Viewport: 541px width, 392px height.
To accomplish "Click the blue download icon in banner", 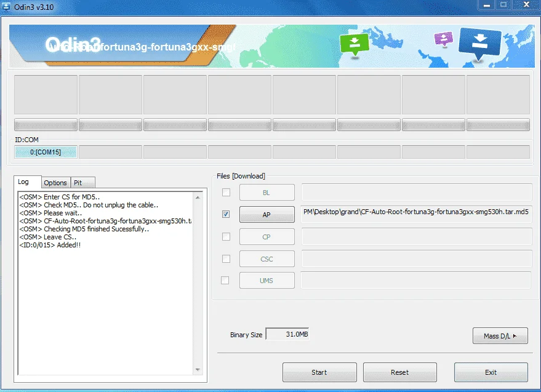I will (479, 43).
